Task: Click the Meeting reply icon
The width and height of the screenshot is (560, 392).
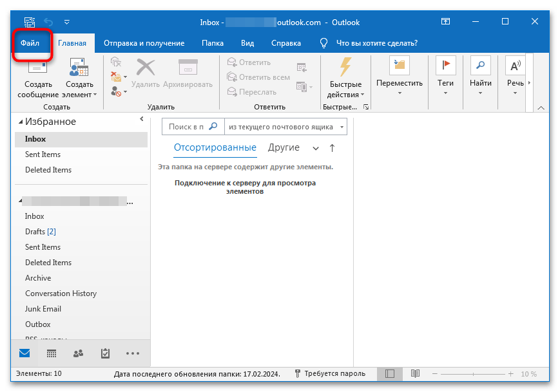Action: (x=302, y=68)
